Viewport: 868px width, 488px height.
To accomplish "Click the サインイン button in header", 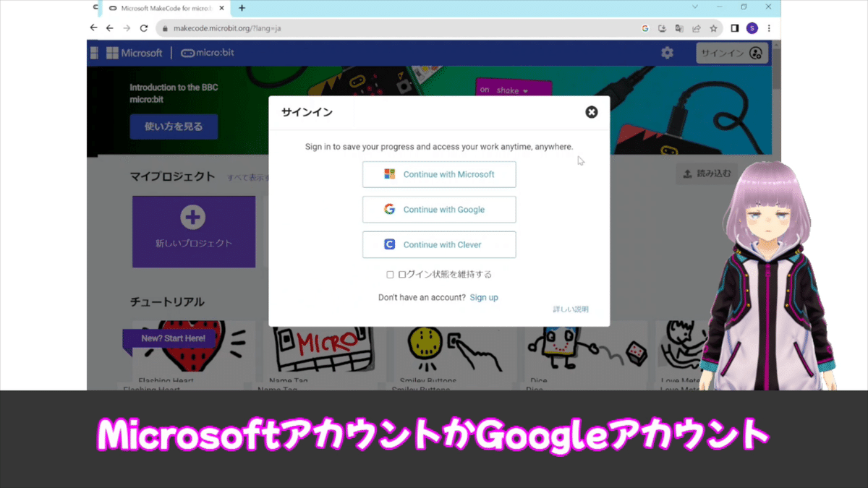I will click(731, 53).
